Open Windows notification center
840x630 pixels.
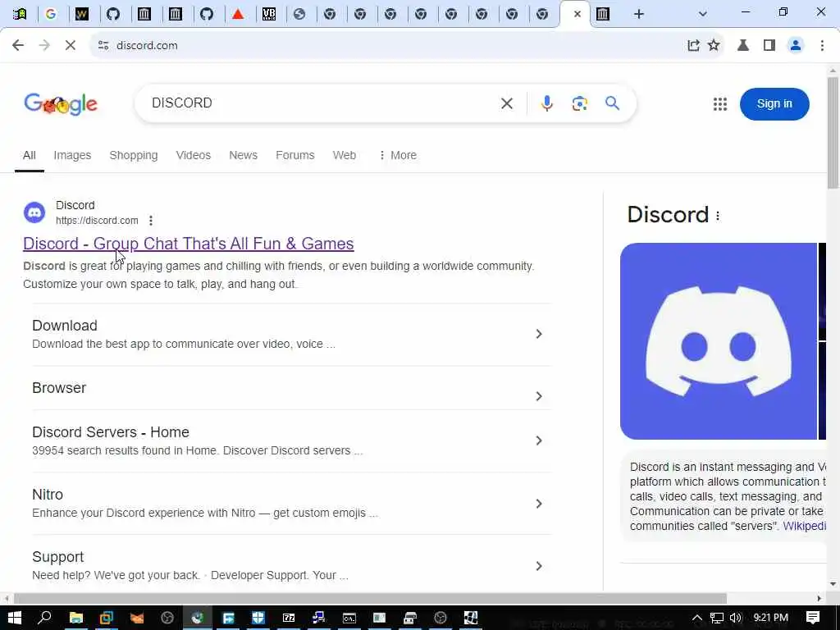point(813,618)
